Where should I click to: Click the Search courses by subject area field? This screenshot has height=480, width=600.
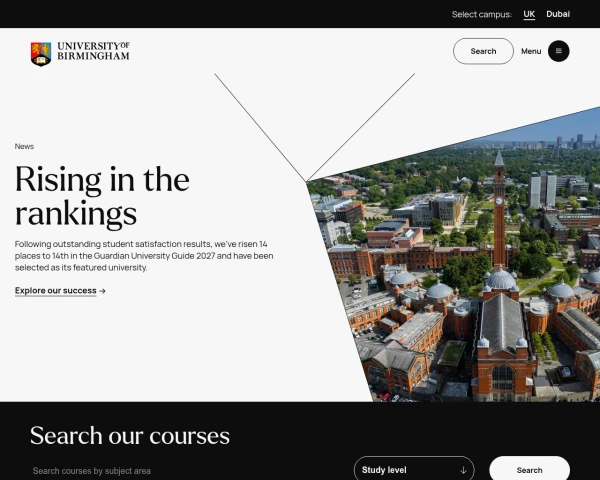pos(184,470)
